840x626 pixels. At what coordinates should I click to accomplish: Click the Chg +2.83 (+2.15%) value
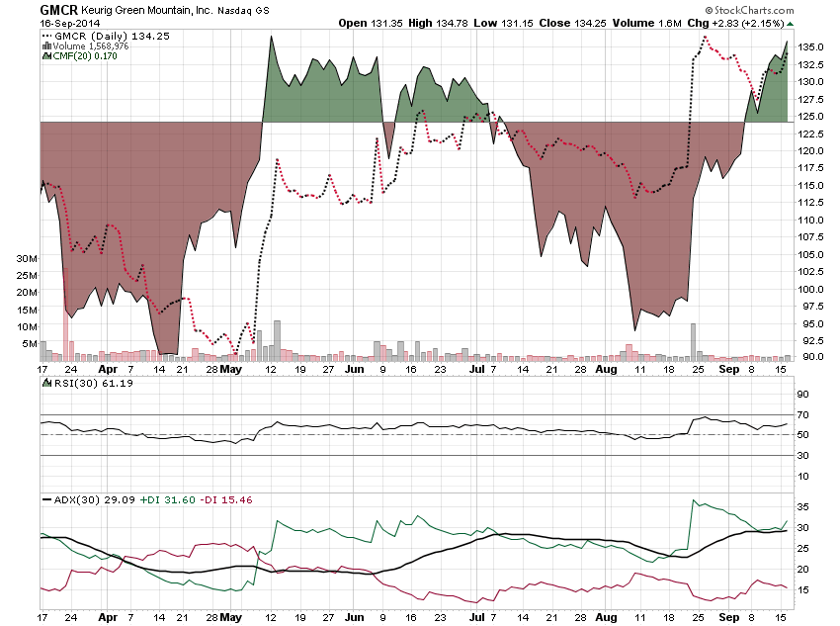coord(735,23)
